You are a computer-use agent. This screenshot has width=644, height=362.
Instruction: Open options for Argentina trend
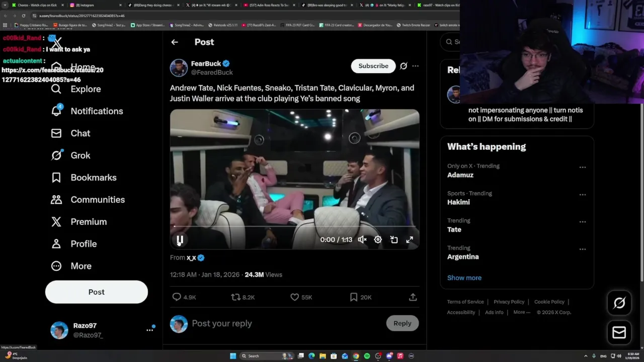[583, 249]
